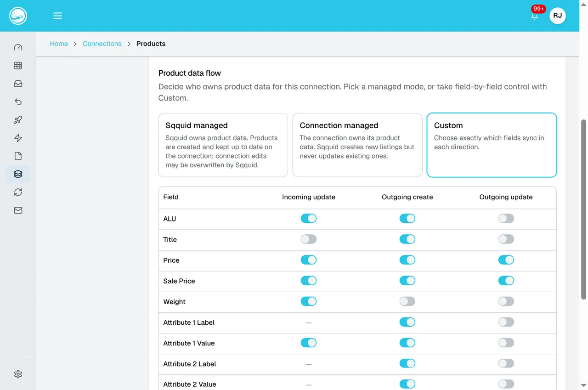Click the Outgoing update column header

click(x=506, y=197)
